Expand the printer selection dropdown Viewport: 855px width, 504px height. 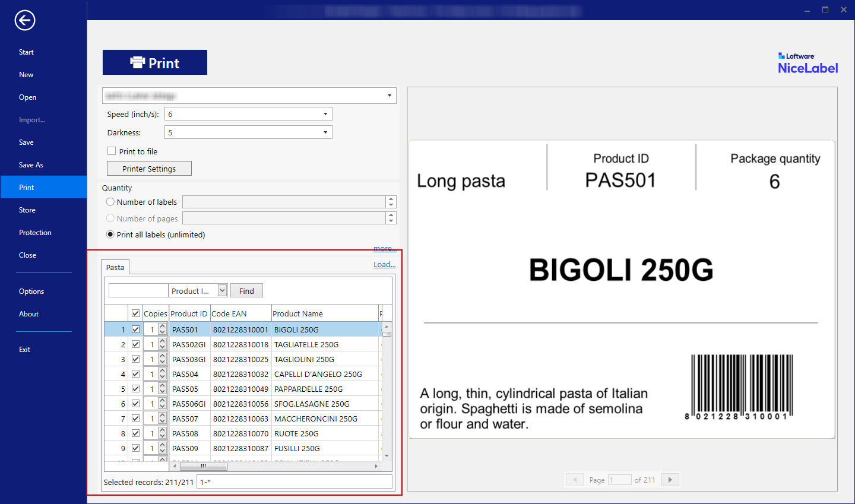pos(389,96)
